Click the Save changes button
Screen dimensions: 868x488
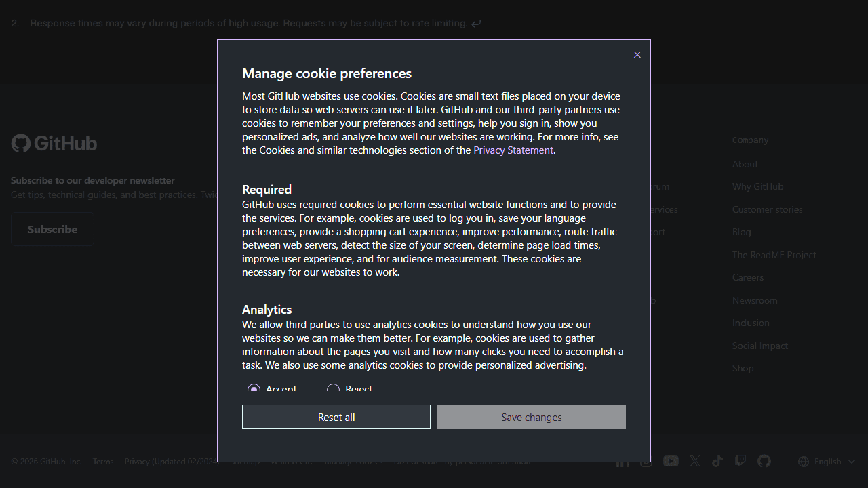pyautogui.click(x=532, y=417)
